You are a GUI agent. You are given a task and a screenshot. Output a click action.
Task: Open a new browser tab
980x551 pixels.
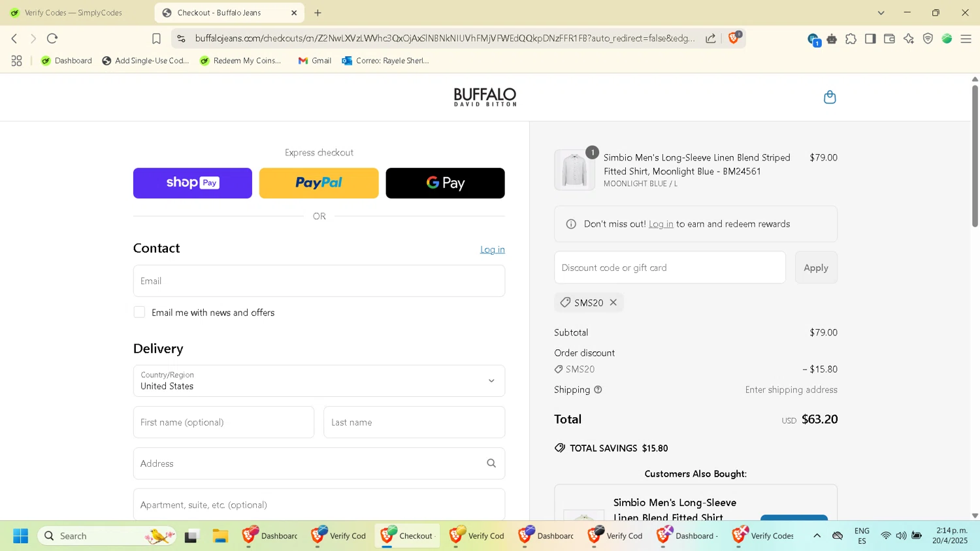[318, 12]
